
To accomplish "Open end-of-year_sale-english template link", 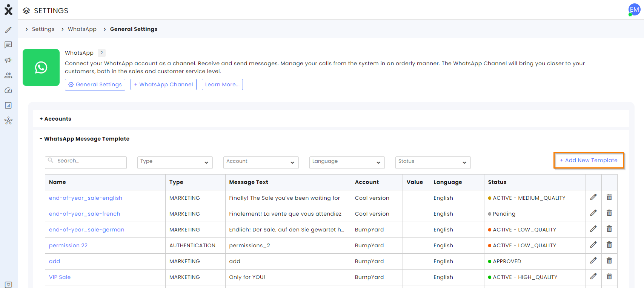I will click(86, 198).
